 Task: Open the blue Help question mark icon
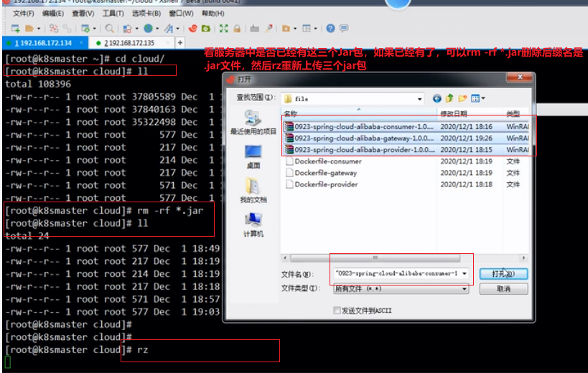330,29
